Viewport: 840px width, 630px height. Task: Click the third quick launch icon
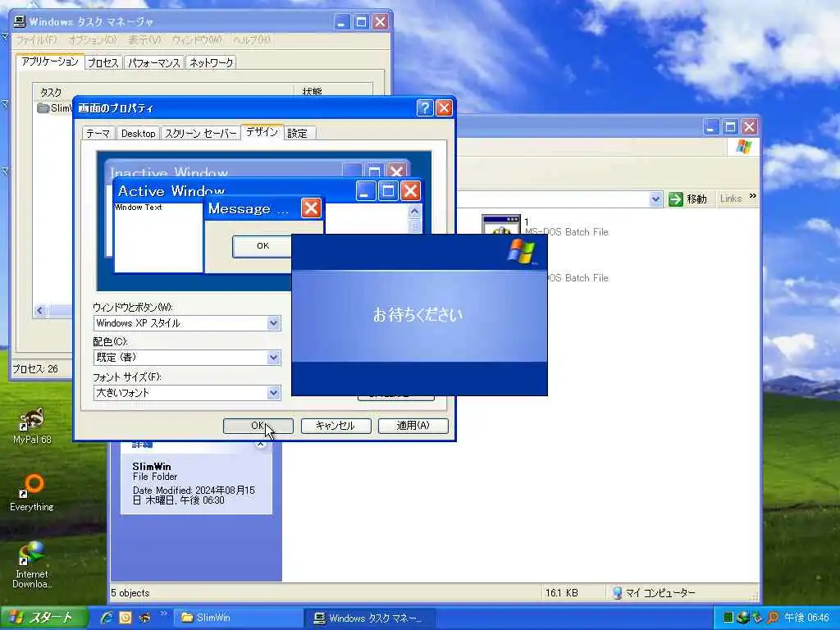[144, 617]
